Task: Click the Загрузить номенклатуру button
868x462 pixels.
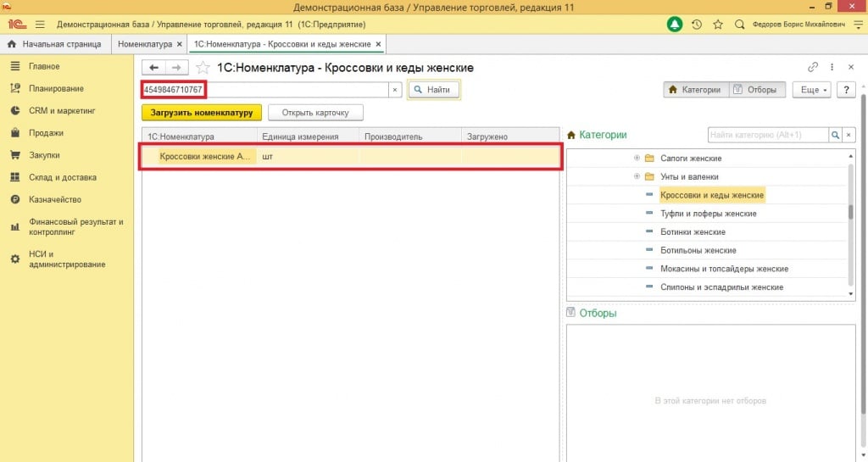Action: pos(202,112)
